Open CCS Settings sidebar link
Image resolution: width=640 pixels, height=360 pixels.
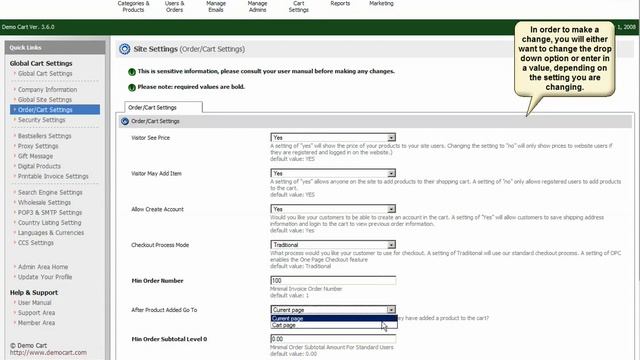(36, 242)
